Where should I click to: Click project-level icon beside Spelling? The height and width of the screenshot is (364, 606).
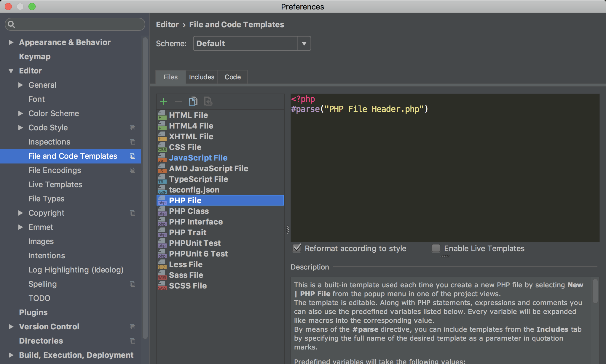click(x=133, y=284)
